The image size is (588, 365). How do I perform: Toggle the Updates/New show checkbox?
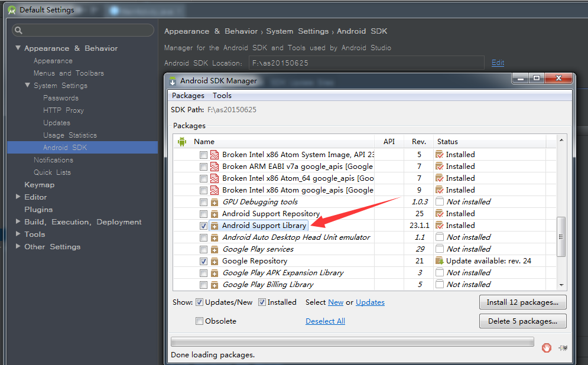point(200,302)
